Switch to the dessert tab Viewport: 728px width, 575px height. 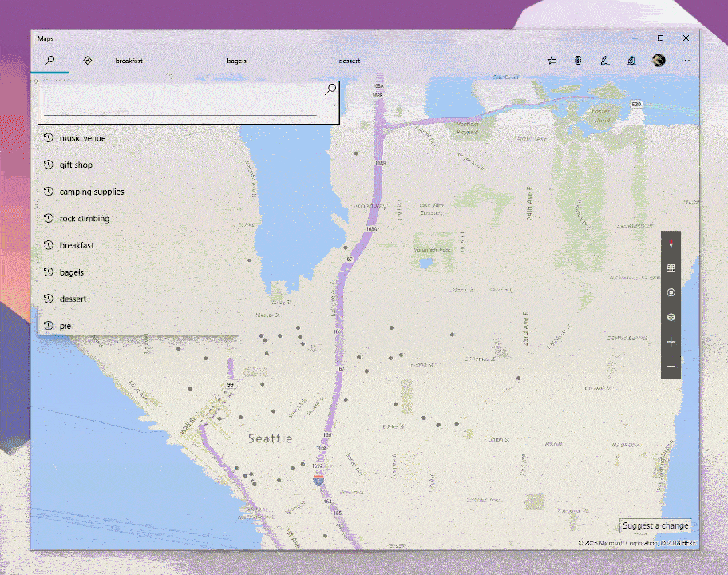349,61
